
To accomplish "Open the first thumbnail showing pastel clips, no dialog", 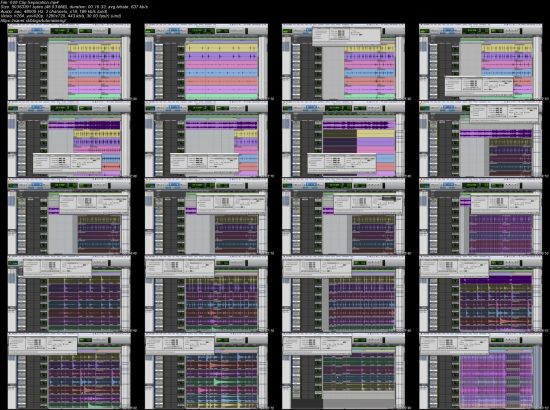I will coord(69,62).
